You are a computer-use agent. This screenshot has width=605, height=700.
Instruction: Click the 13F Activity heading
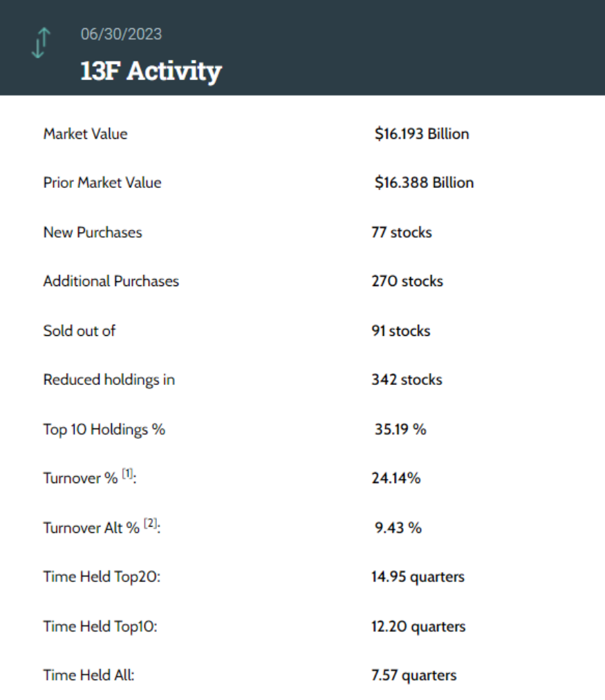coord(151,71)
